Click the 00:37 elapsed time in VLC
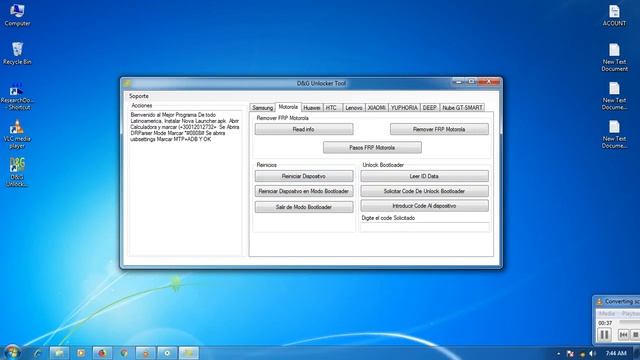 click(x=605, y=323)
